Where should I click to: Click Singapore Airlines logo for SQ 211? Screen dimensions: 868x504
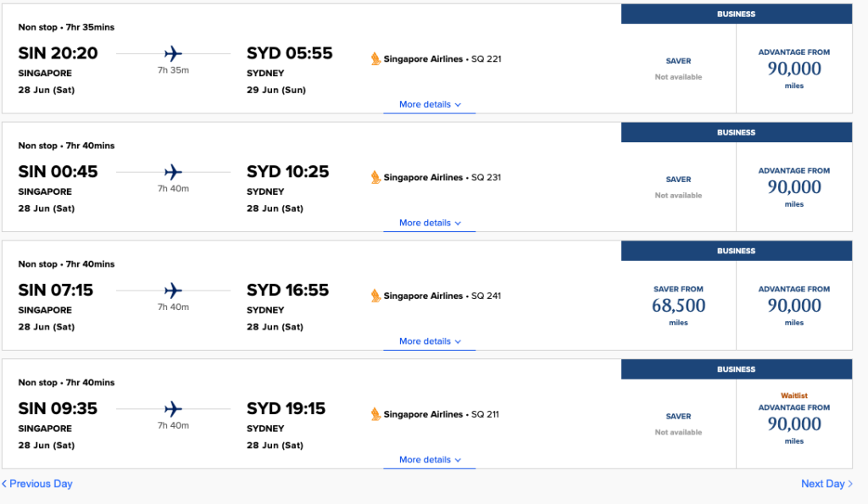376,414
